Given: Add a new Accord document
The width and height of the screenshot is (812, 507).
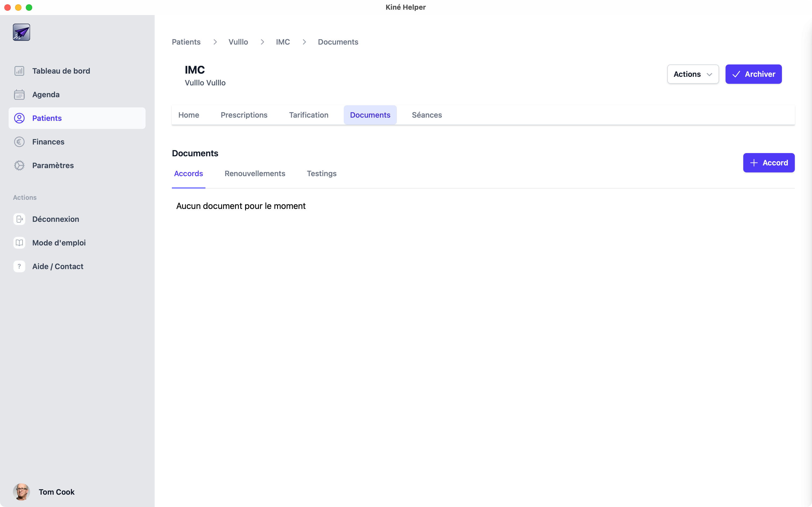Looking at the screenshot, I should click(x=769, y=163).
